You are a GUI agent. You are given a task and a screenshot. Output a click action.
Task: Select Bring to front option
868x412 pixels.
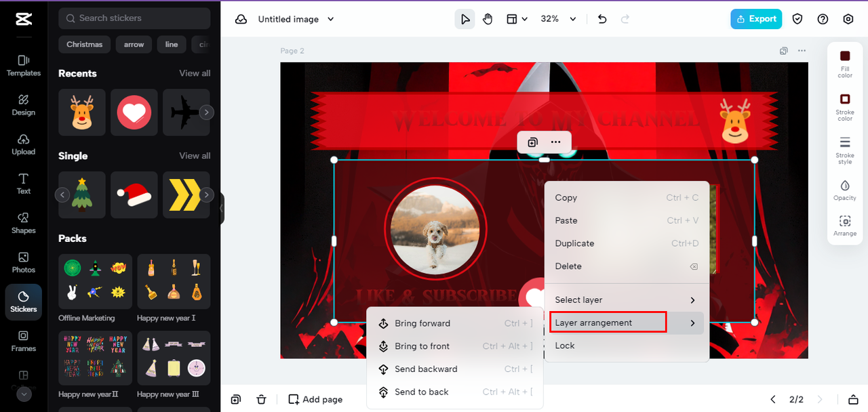[x=455, y=346]
